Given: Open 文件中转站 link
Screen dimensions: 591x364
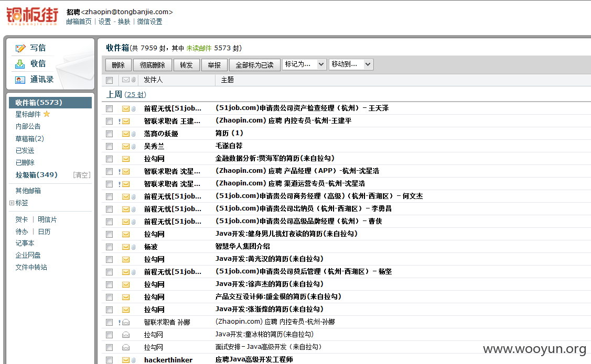Looking at the screenshot, I should click(x=31, y=267).
